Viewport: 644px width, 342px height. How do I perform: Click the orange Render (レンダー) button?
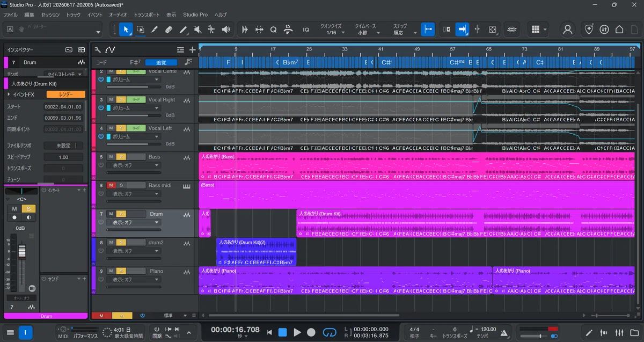point(65,94)
